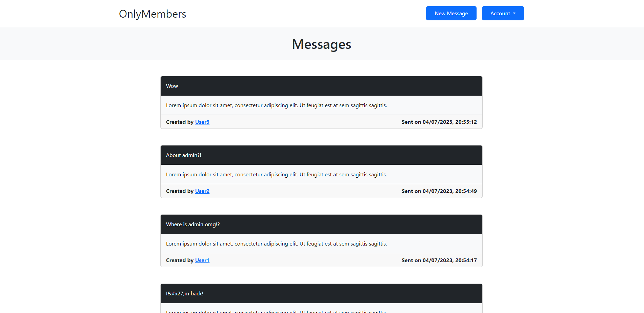
Task: Click the Messages page heading
Action: 321,44
